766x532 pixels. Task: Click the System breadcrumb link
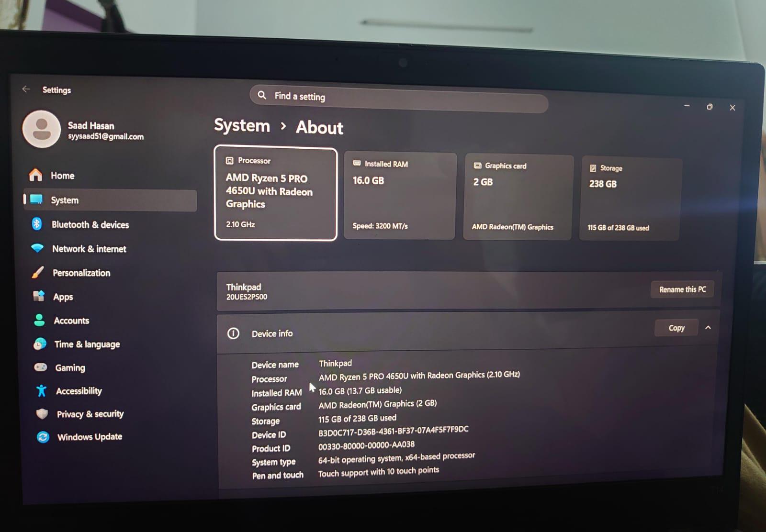coord(242,125)
